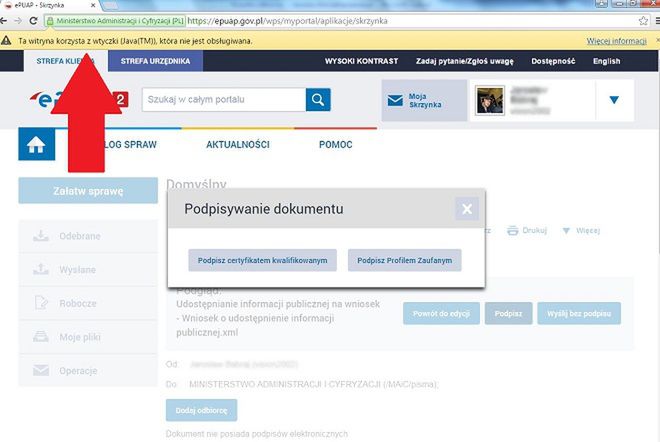Open the home page icon
Viewport: 660px width, 442px height.
coord(37,144)
